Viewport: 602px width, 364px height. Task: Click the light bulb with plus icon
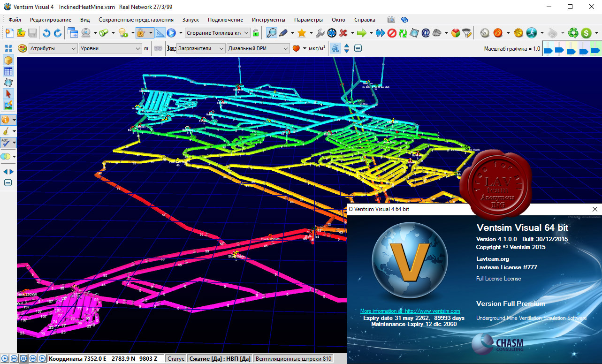pyautogui.click(x=123, y=33)
